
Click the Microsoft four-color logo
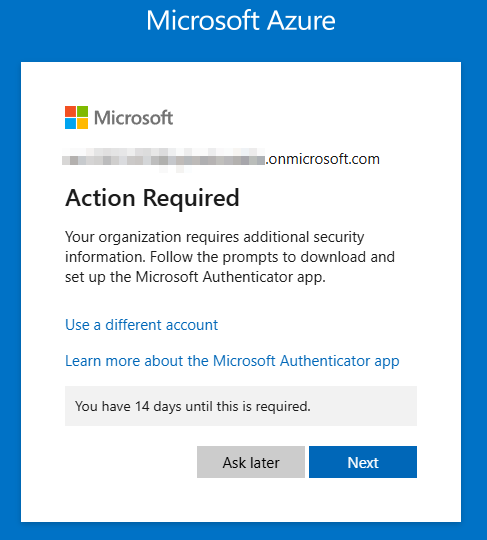76,117
